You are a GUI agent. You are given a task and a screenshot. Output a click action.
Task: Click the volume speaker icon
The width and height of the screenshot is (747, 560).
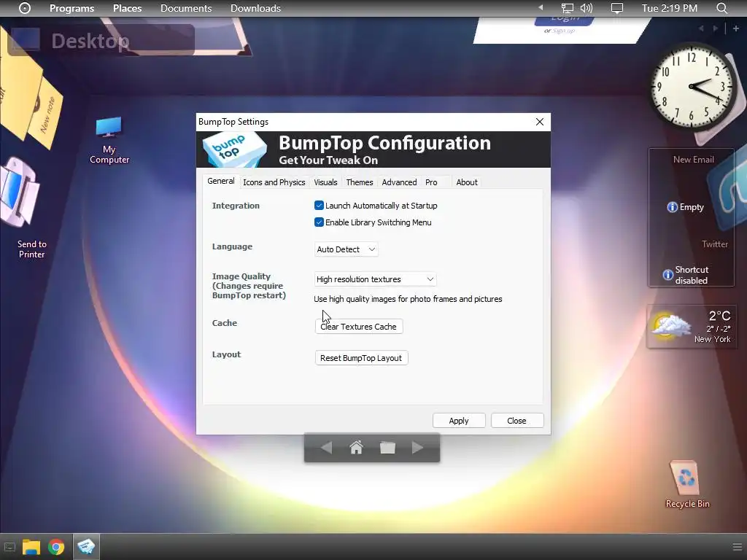586,8
